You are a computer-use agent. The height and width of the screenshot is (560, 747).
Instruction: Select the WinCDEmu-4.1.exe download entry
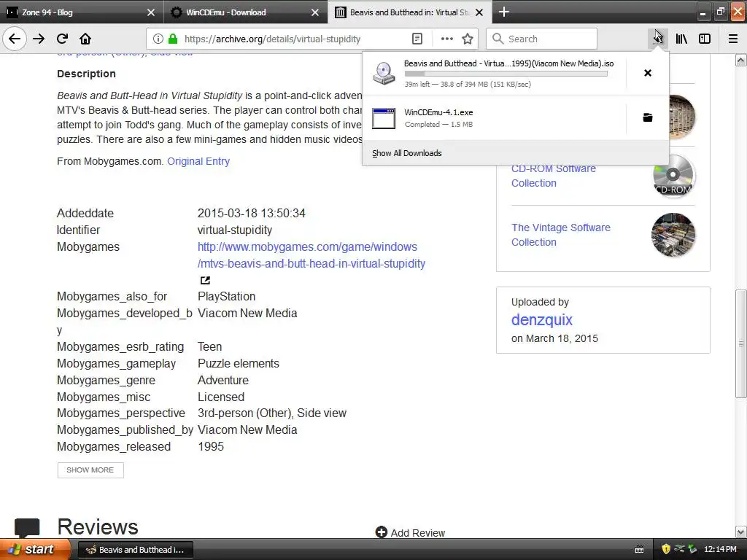coord(495,118)
